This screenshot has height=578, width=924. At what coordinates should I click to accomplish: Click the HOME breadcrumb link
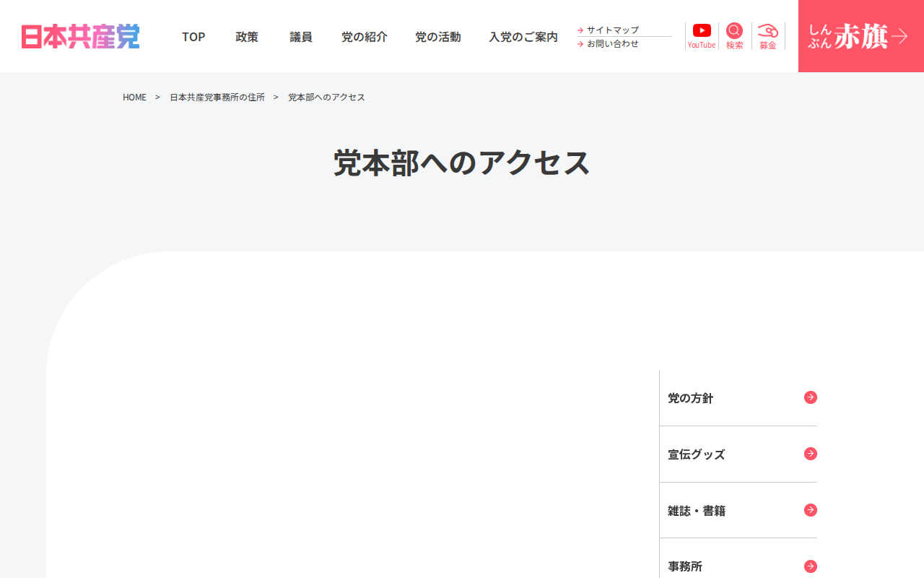pos(134,97)
